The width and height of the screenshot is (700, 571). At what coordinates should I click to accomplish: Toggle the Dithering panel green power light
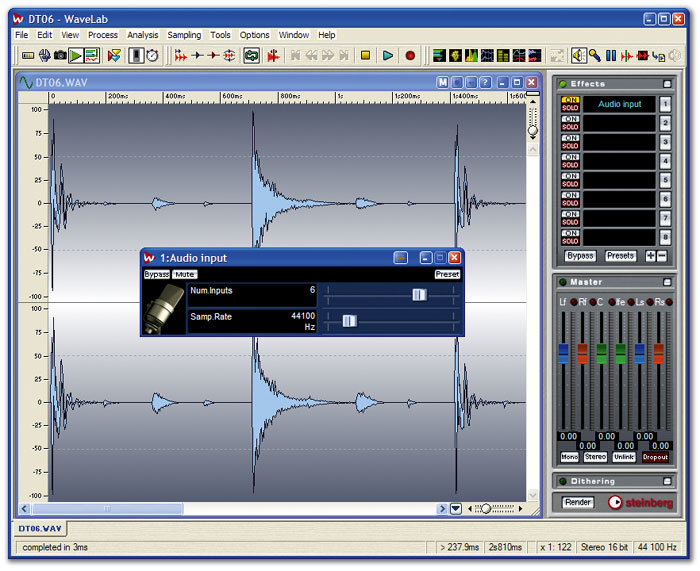(x=563, y=481)
